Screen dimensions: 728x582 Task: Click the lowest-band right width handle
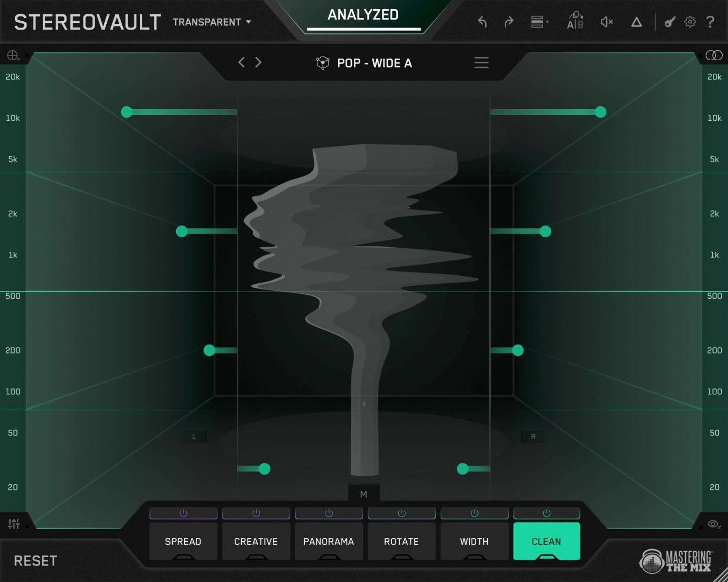463,469
